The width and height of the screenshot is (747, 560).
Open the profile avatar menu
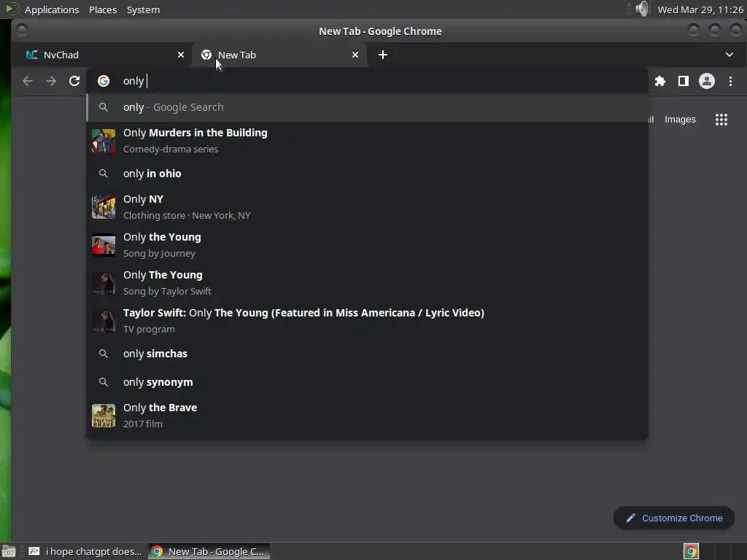(x=706, y=81)
